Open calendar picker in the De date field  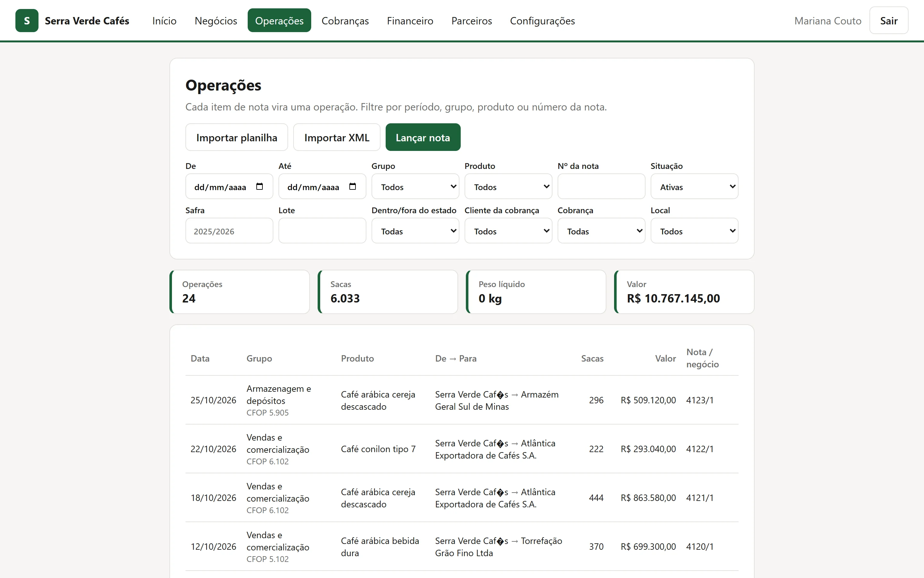click(260, 187)
